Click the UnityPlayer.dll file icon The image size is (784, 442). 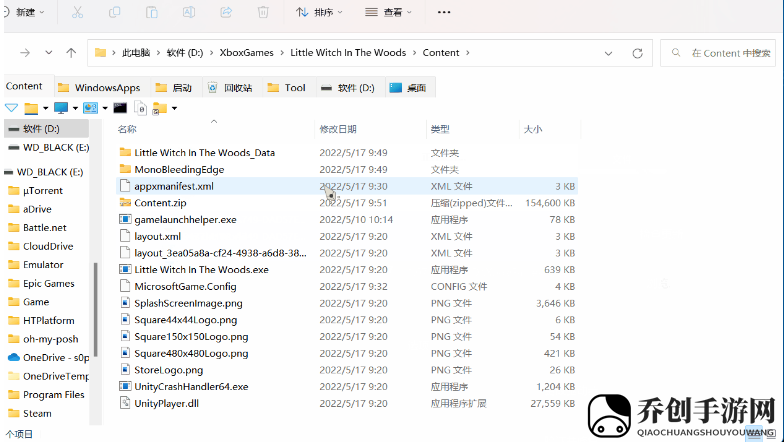pos(125,403)
